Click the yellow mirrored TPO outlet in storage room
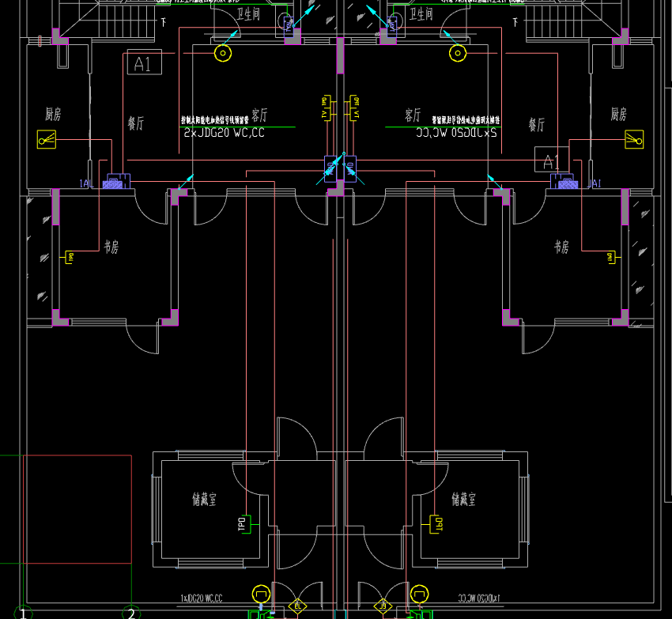Screen dimensions: 672x619 point(433,524)
